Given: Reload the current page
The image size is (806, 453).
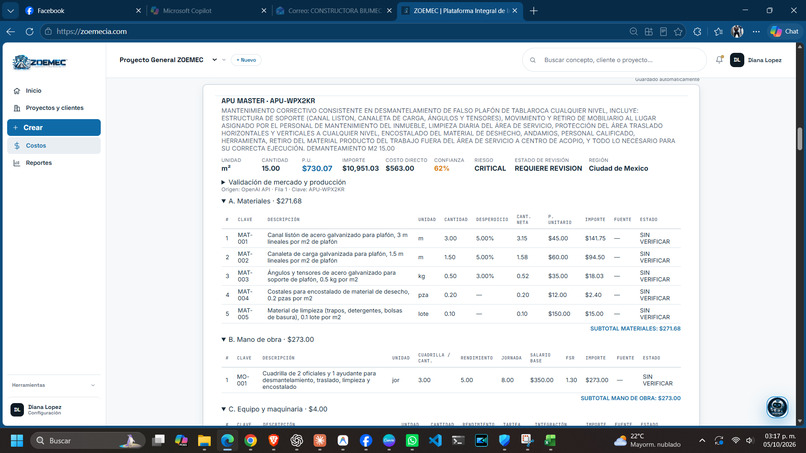Looking at the screenshot, I should click(29, 32).
